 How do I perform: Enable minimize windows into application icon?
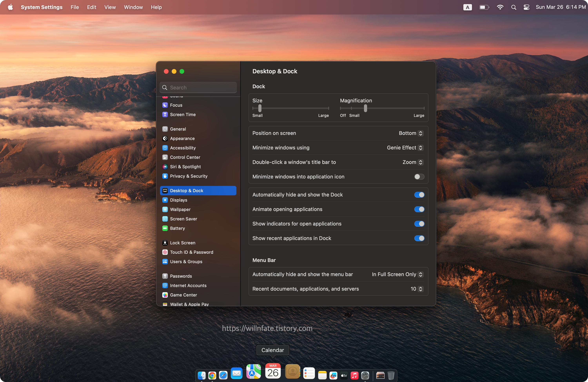click(419, 176)
